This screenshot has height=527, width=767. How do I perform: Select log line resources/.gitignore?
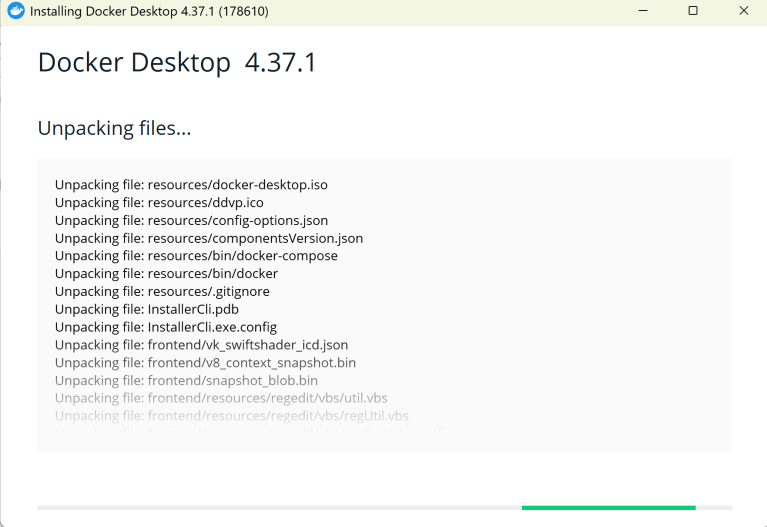coord(162,292)
